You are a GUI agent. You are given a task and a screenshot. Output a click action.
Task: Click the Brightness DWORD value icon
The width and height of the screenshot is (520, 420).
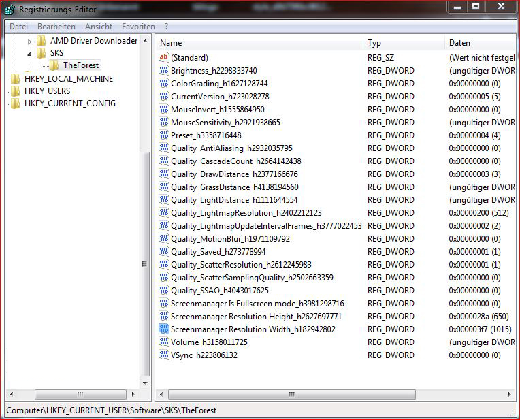[163, 71]
